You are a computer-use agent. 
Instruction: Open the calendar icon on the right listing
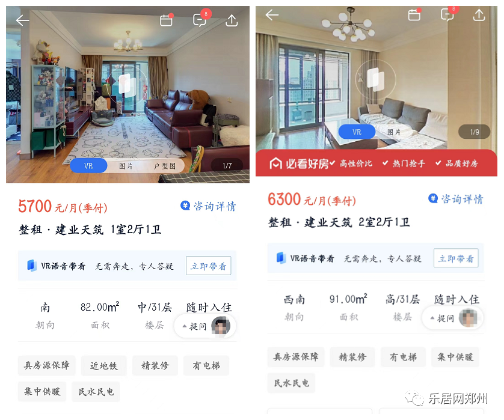pos(414,14)
